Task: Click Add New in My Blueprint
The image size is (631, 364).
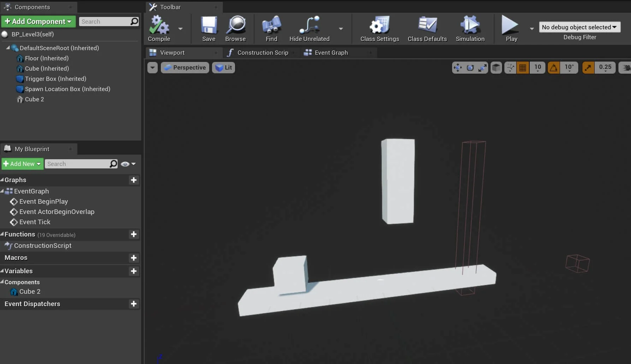Action: pyautogui.click(x=22, y=164)
